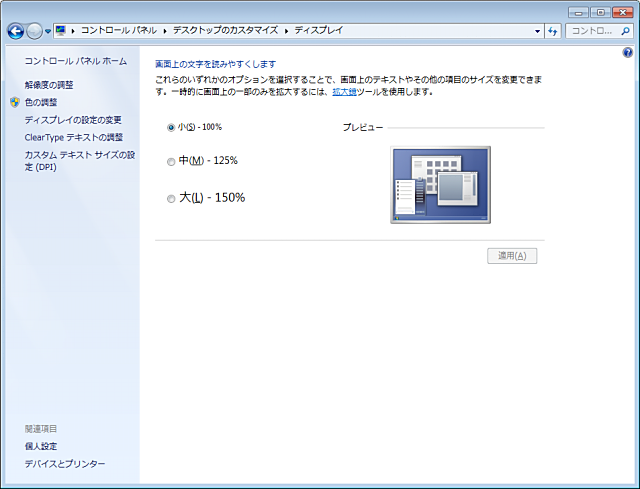640x489 pixels.
Task: Open 解像度の調整 in the left sidebar
Action: (49, 85)
